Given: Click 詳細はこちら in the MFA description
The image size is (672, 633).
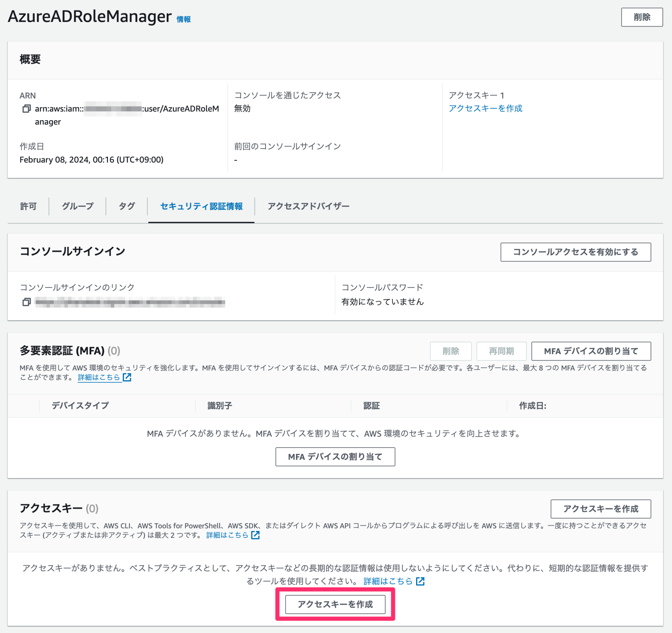Looking at the screenshot, I should point(99,377).
